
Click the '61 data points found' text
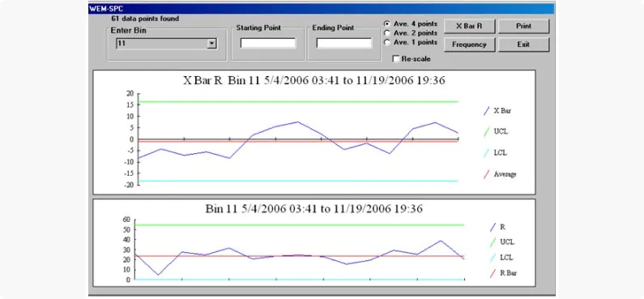pyautogui.click(x=145, y=19)
